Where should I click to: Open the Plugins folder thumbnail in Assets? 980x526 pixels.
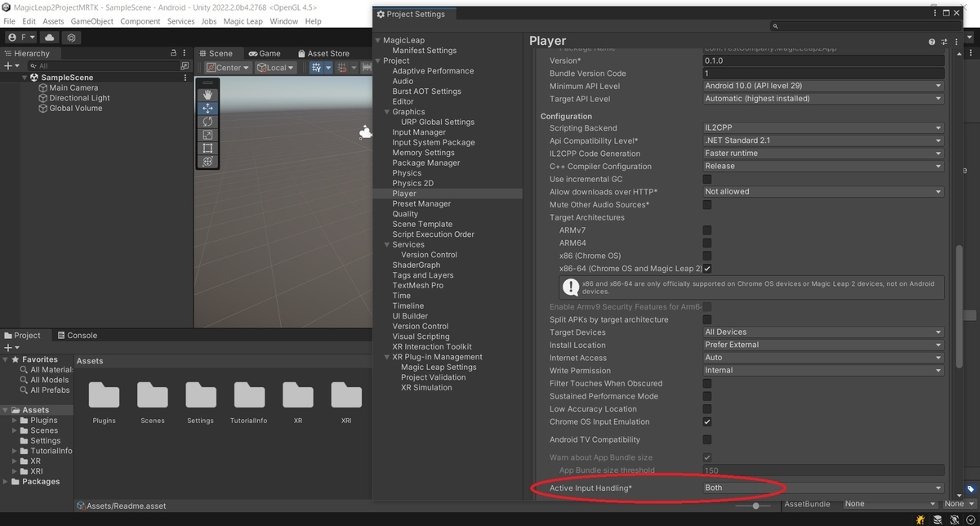pyautogui.click(x=104, y=395)
